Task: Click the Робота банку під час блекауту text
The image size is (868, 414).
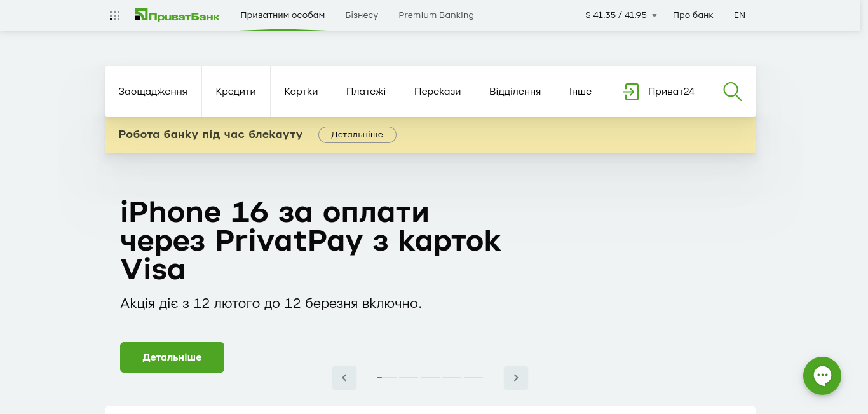Action: [210, 135]
